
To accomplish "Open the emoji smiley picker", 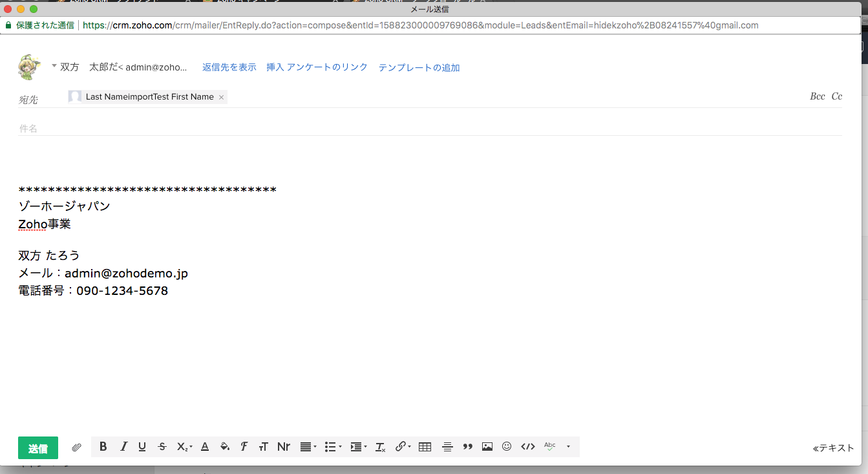I will (507, 447).
